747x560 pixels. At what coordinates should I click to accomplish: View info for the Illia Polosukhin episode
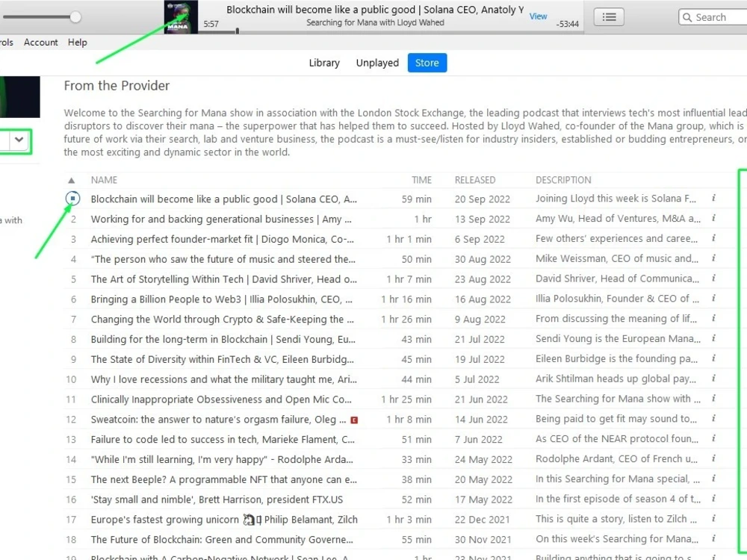713,298
